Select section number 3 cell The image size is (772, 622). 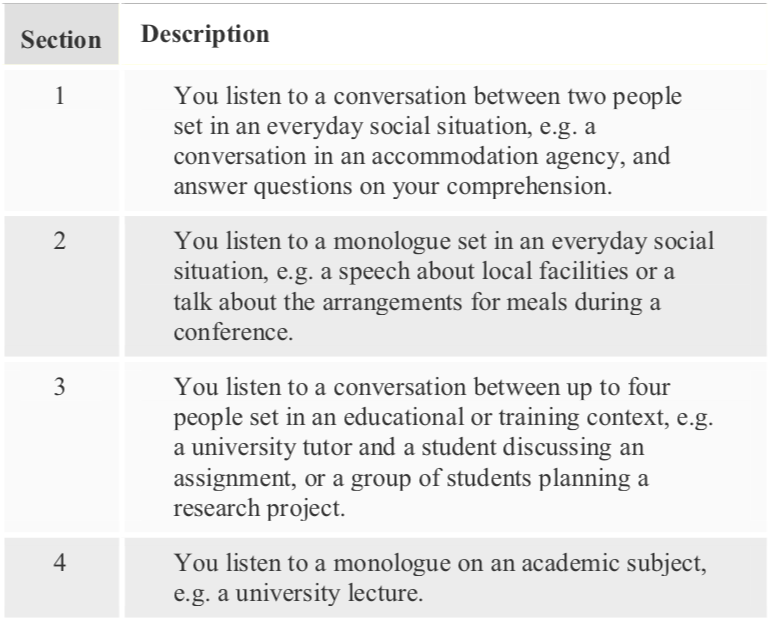pyautogui.click(x=61, y=447)
